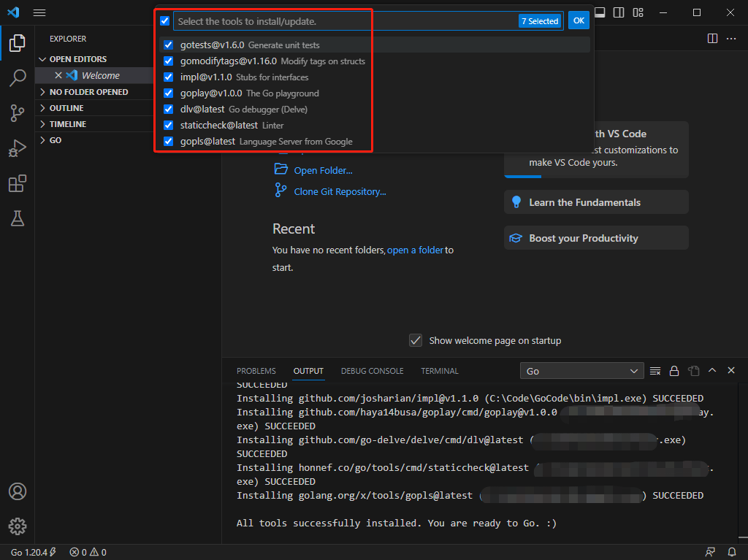Screen dimensions: 748x560
Task: Toggle panel layout icon in title bar
Action: point(600,12)
